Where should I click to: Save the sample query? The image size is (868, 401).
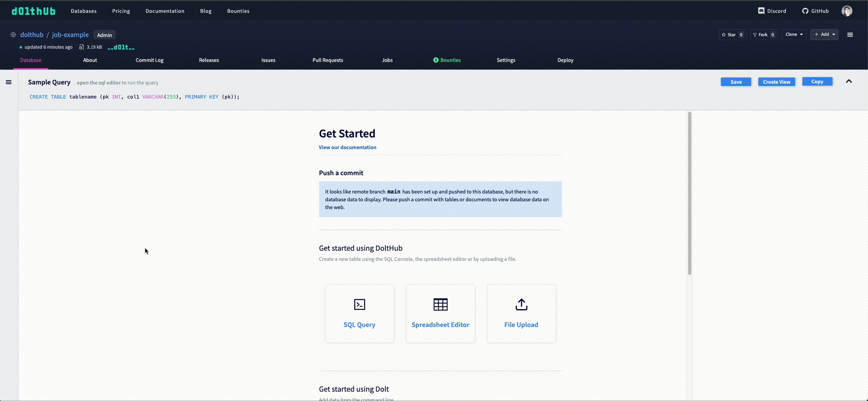[x=736, y=82]
